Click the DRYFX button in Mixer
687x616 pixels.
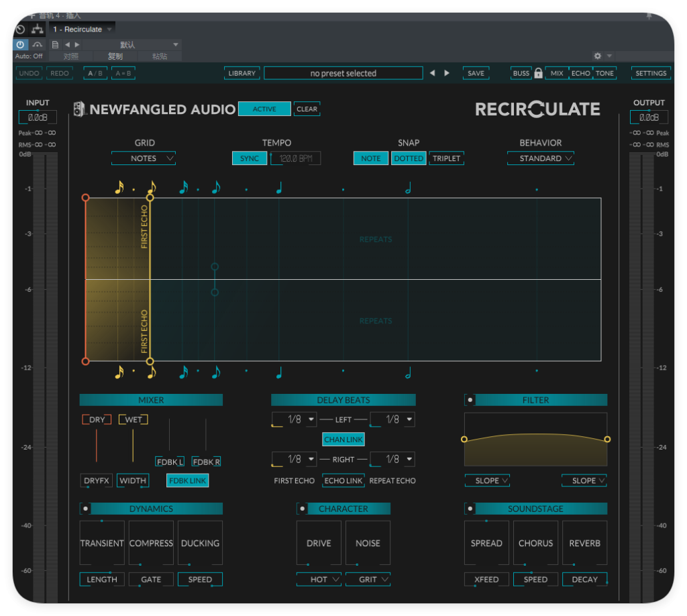click(97, 480)
